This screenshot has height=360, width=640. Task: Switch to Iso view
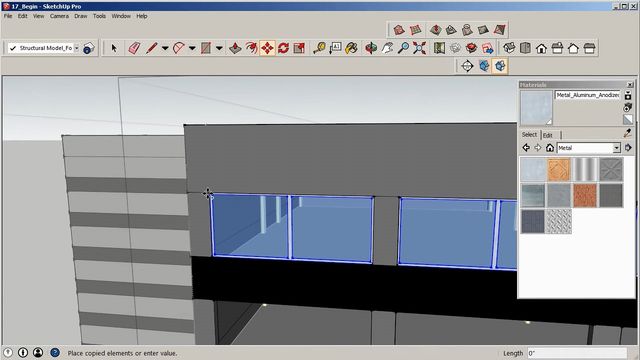509,48
